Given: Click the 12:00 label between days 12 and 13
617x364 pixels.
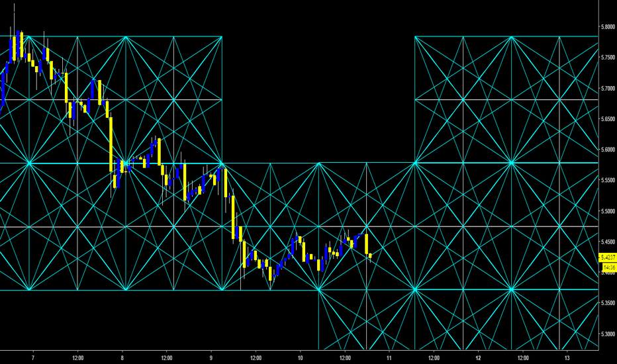Looking at the screenshot, I should point(523,357).
